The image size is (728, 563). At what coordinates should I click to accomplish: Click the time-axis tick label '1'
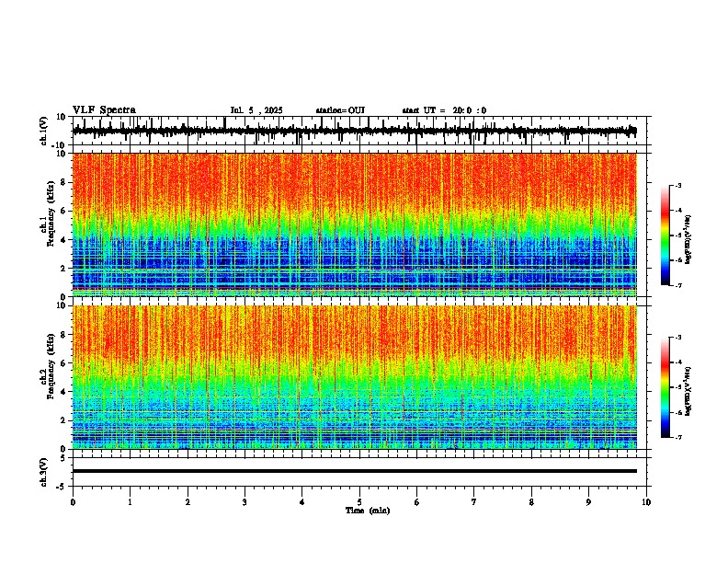pos(130,502)
